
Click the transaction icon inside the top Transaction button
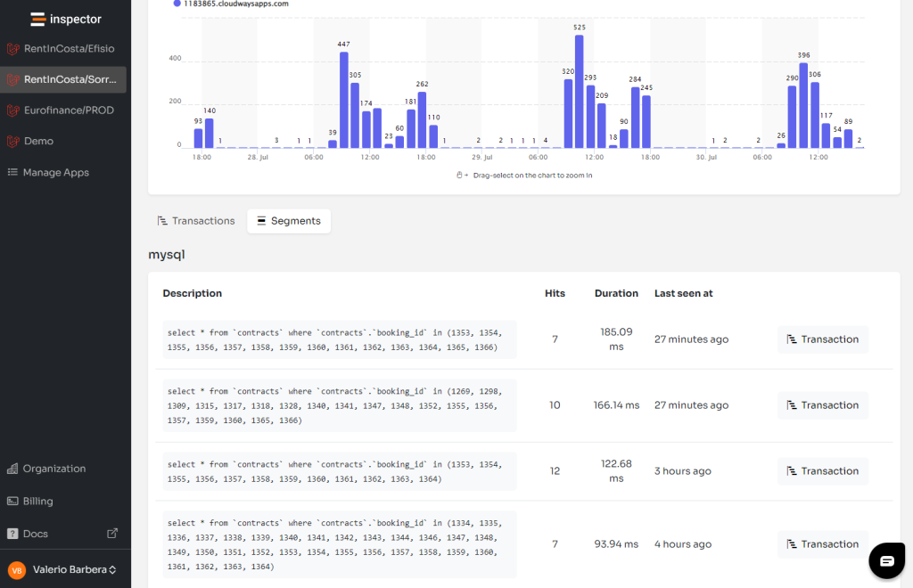coord(792,339)
